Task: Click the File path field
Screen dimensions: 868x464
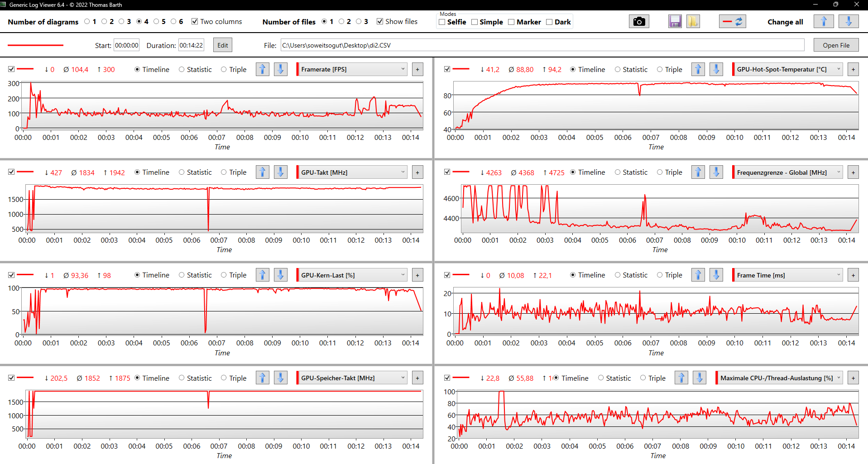Action: click(542, 45)
